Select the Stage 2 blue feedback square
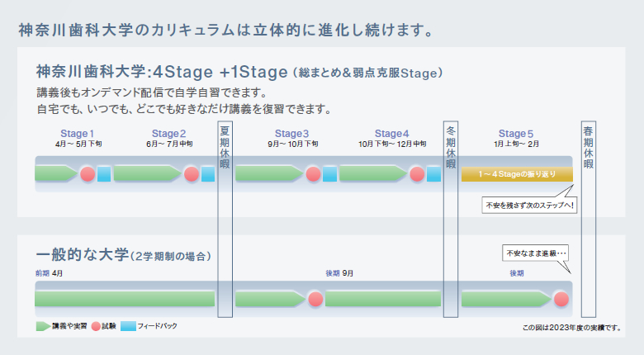This screenshot has height=355, width=644. [x=208, y=174]
